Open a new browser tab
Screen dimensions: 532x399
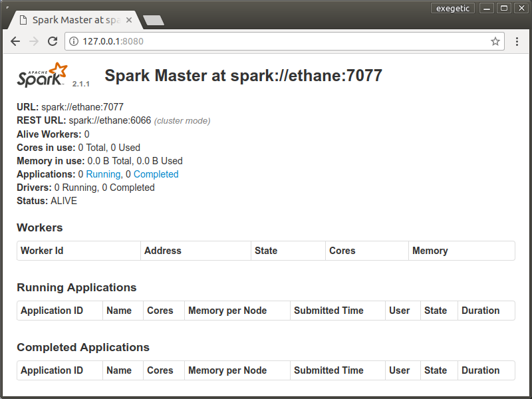[154, 21]
